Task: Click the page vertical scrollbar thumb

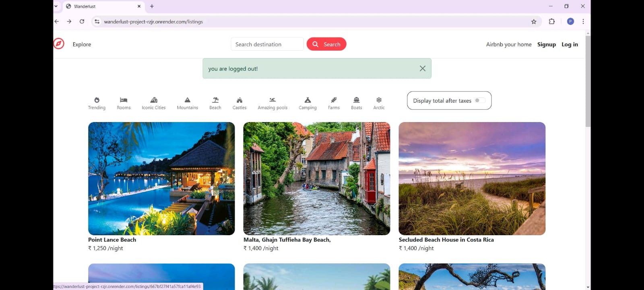Action: coord(588,81)
